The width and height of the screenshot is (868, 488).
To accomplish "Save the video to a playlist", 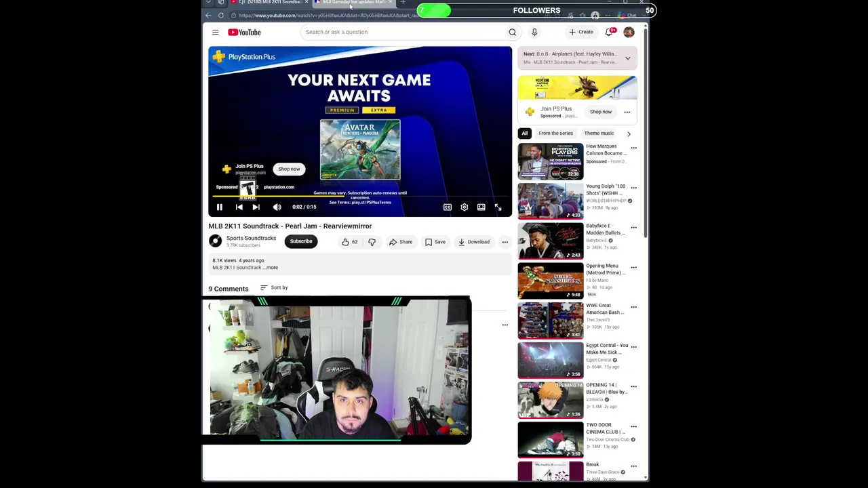I will point(435,242).
